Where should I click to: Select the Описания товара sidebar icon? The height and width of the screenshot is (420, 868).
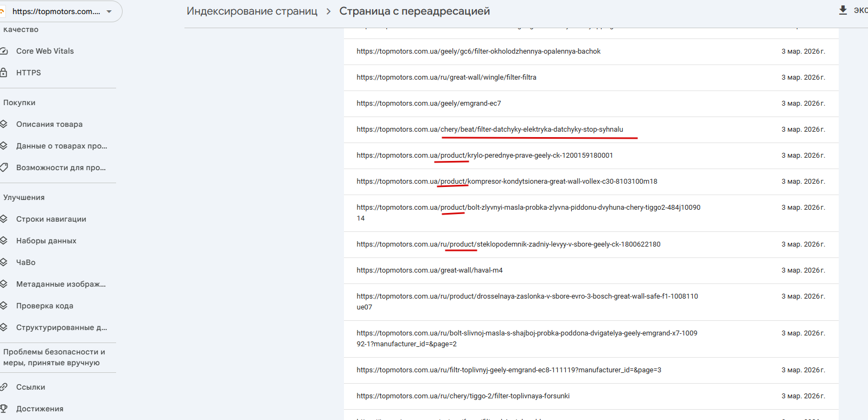point(3,124)
